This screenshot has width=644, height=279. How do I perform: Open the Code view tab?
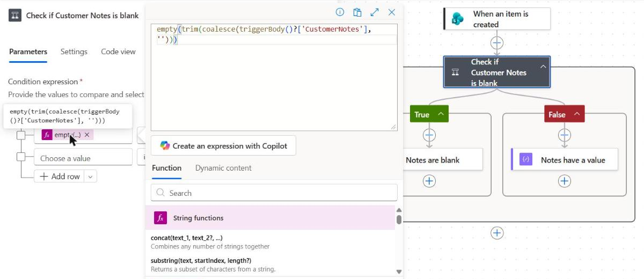click(x=118, y=52)
